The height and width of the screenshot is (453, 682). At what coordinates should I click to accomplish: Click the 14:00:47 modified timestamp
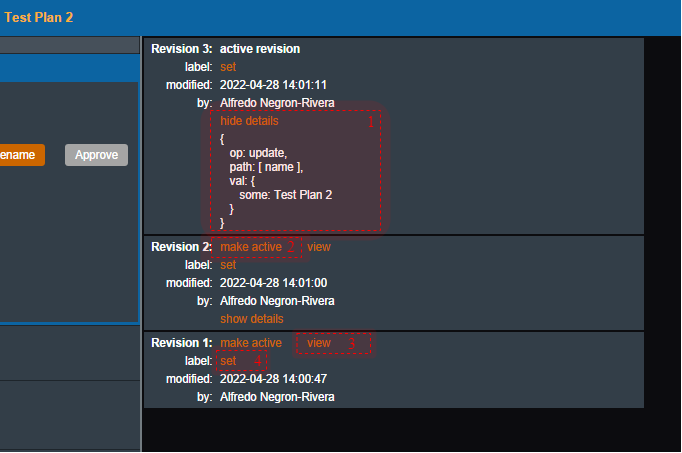tap(273, 379)
